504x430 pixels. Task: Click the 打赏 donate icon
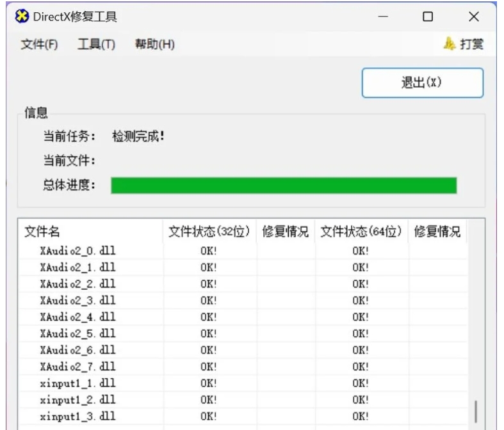(449, 44)
